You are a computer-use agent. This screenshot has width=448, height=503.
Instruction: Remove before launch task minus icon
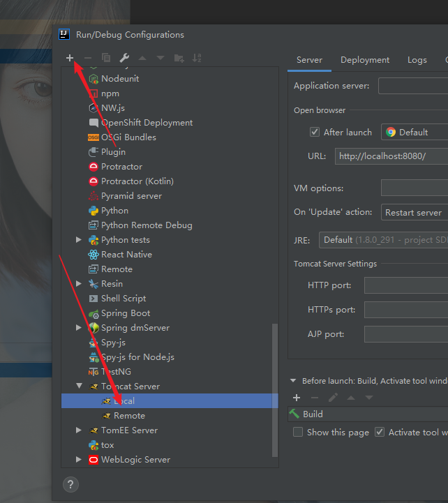[x=315, y=398]
